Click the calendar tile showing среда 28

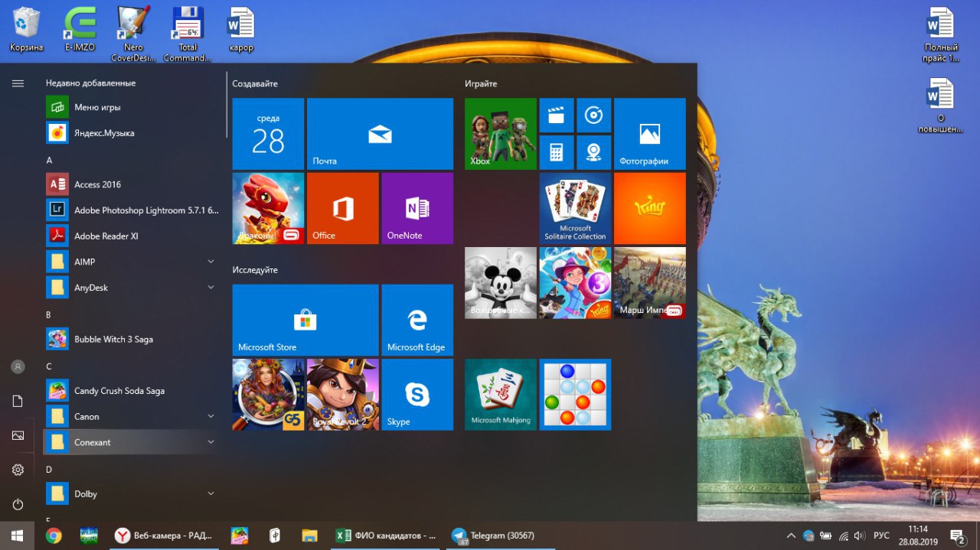268,134
